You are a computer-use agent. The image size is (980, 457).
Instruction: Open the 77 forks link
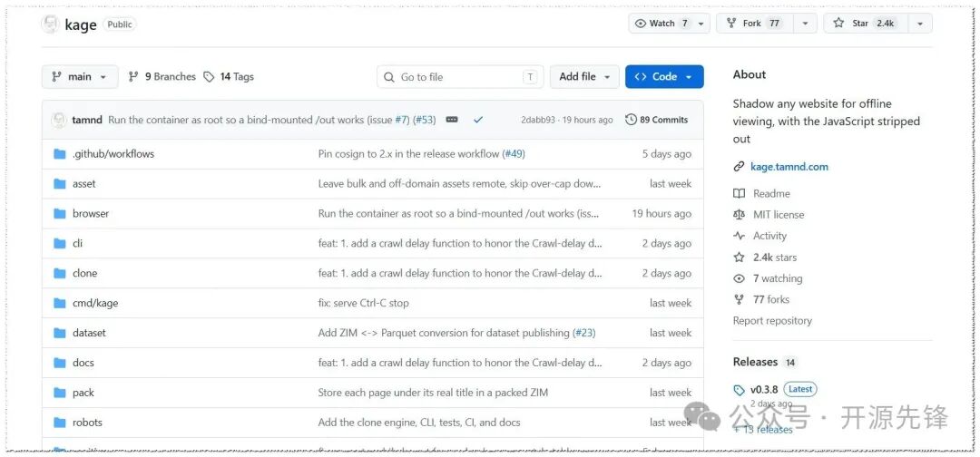tap(771, 299)
